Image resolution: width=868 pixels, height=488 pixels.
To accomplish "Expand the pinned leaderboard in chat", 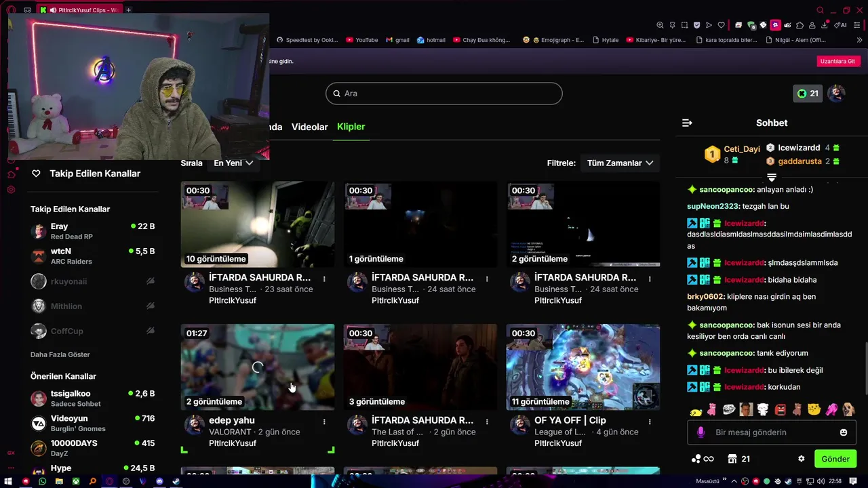I will 772,178.
